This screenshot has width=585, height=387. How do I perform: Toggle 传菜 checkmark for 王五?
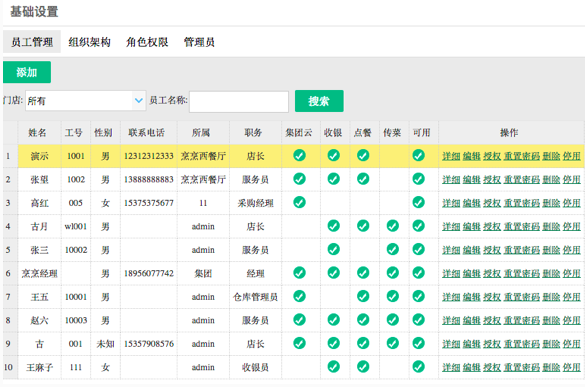(x=392, y=296)
